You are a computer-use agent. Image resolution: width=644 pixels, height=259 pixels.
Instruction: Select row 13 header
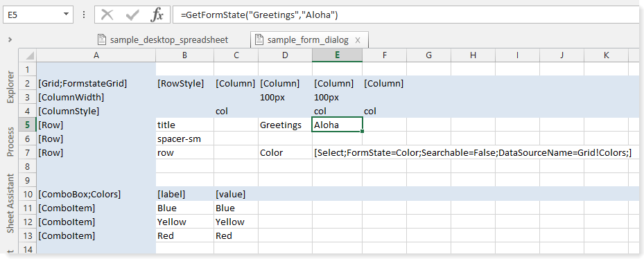coord(28,235)
